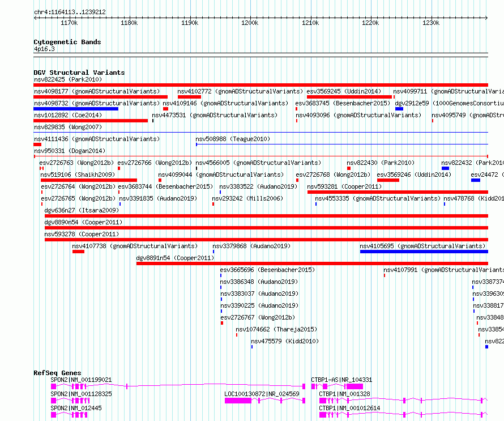The image size is (504, 421).
Task: Select SPON2|NM_012445 gene label
Action: tap(76, 408)
